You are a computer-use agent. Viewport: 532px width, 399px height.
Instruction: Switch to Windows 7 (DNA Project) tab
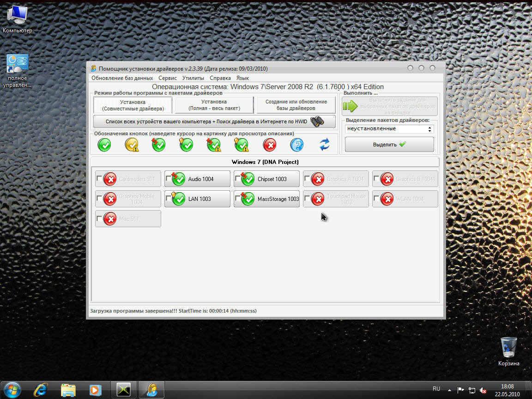(x=265, y=162)
